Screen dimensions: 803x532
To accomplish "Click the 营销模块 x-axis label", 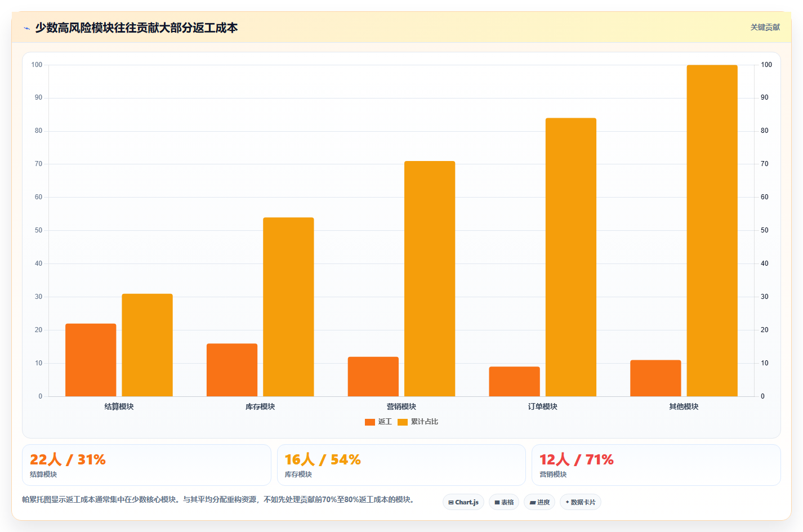I will [401, 406].
